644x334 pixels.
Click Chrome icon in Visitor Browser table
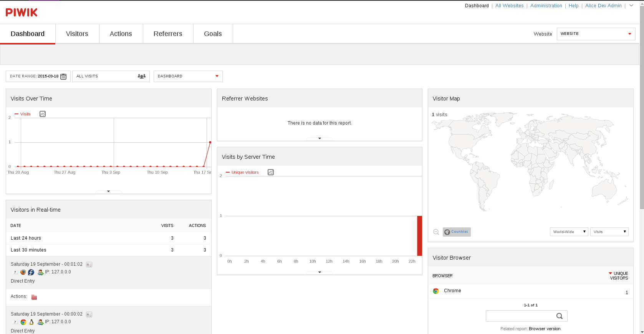[436, 291]
